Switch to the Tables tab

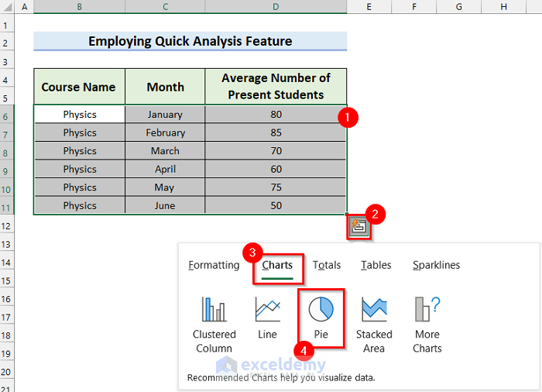tap(376, 265)
